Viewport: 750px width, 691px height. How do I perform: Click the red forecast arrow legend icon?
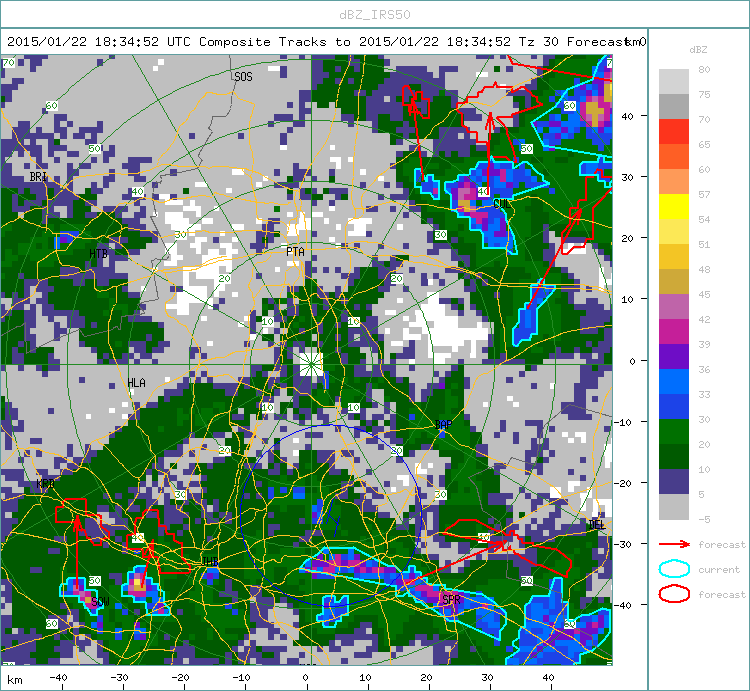click(x=674, y=544)
